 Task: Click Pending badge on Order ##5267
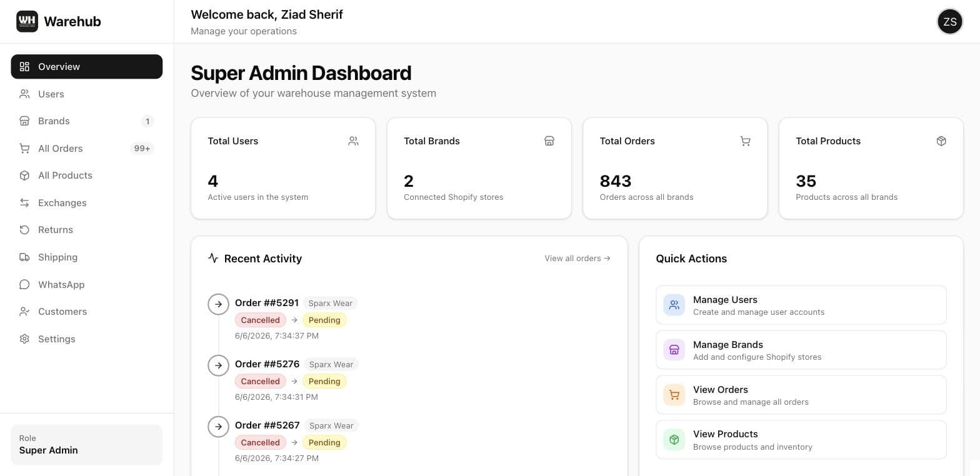point(324,442)
